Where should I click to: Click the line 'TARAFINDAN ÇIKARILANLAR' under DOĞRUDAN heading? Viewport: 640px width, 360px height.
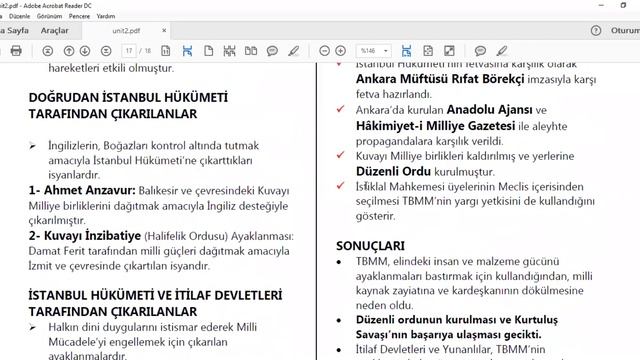(x=113, y=114)
